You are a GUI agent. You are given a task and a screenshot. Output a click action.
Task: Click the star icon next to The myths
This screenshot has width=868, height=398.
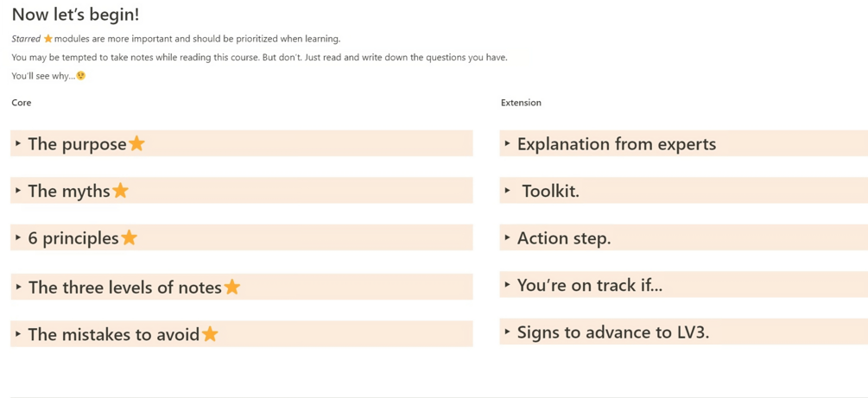[120, 190]
